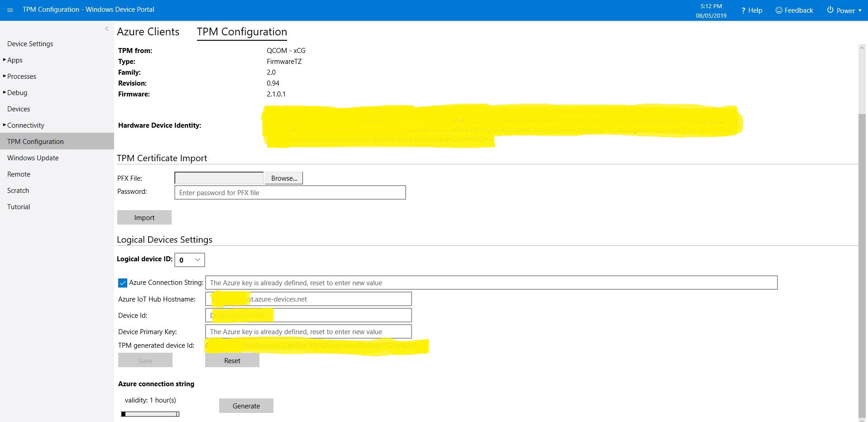This screenshot has height=422, width=868.
Task: Switch to the Azure Clients tab
Action: click(148, 32)
